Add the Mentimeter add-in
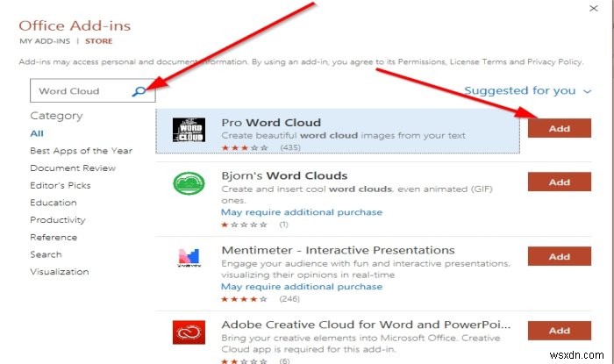 click(560, 256)
